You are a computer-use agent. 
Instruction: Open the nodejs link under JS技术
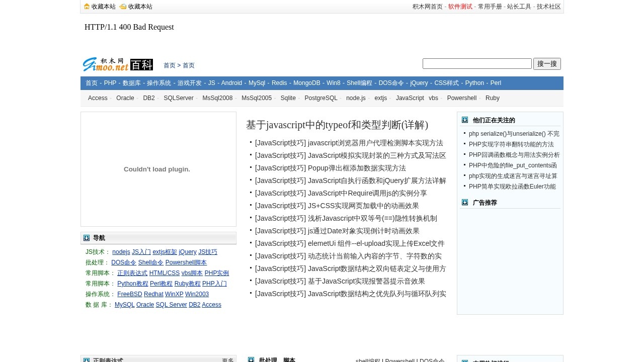click(121, 252)
